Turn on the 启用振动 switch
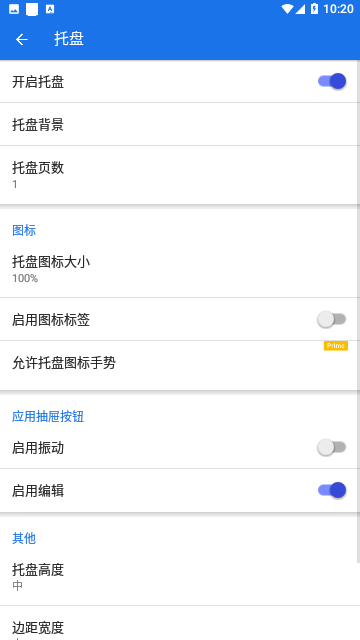Image resolution: width=360 pixels, height=640 pixels. (332, 447)
